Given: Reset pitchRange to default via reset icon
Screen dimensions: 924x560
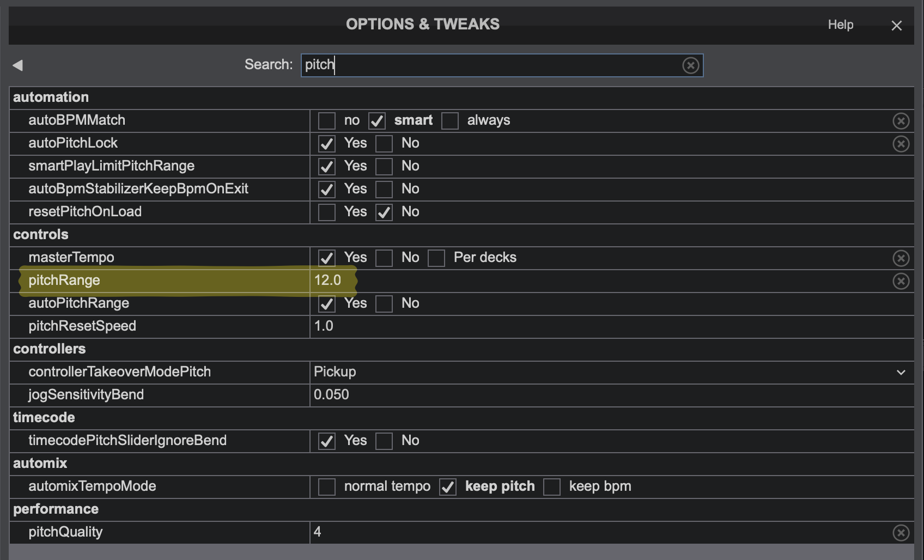Looking at the screenshot, I should tap(901, 281).
